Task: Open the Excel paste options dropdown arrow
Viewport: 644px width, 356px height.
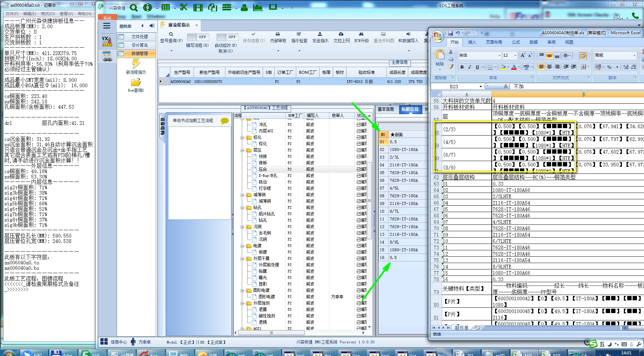Action: [x=440, y=69]
